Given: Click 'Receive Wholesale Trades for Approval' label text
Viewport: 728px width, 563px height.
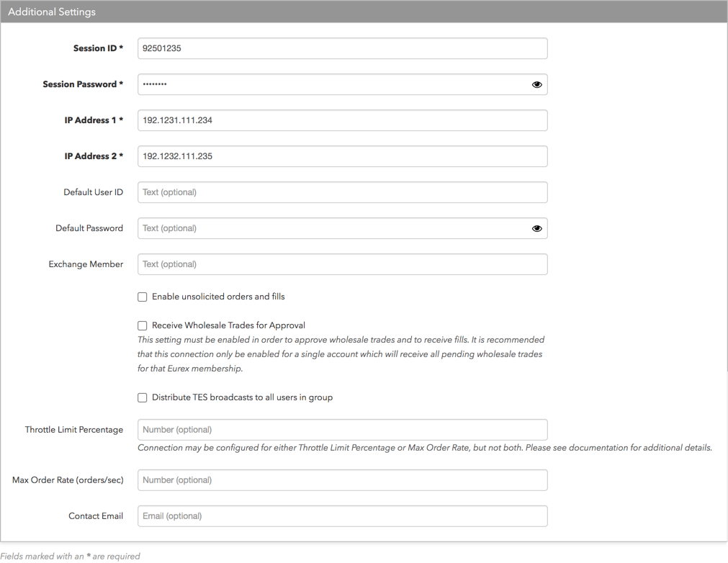Looking at the screenshot, I should [228, 325].
